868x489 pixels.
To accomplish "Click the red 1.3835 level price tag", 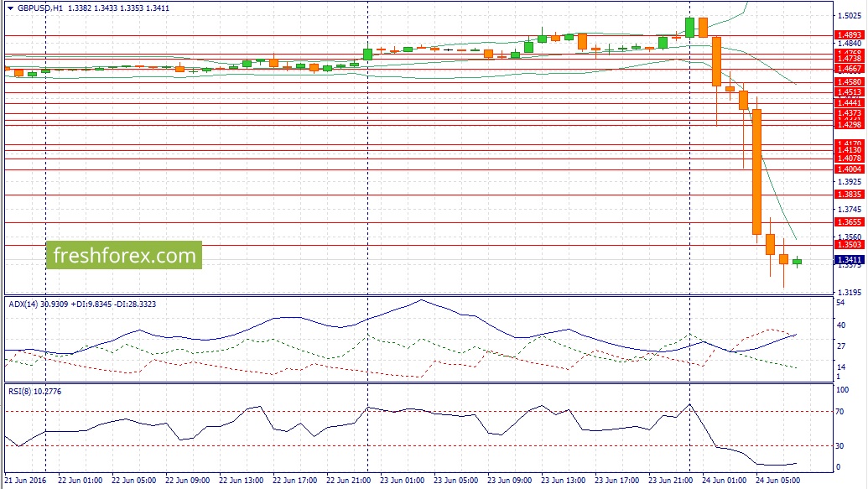I will pos(849,195).
